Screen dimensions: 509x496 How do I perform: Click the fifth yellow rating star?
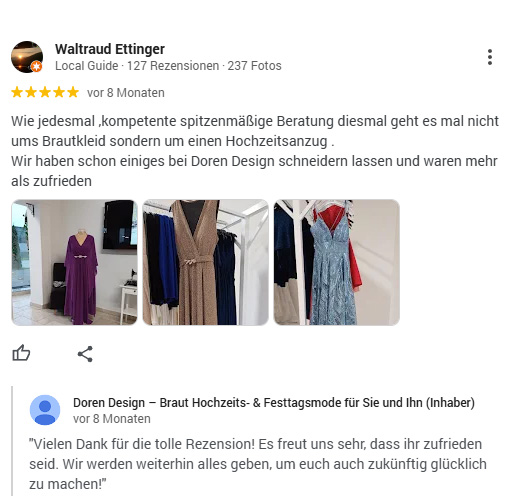(73, 92)
